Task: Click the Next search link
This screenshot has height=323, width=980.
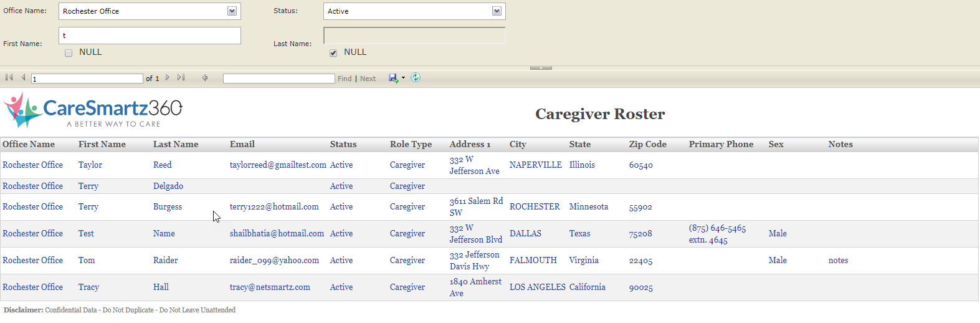Action: click(x=368, y=79)
